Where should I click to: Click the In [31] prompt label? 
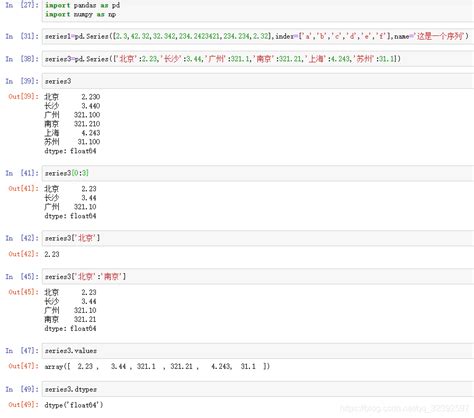[x=22, y=36]
